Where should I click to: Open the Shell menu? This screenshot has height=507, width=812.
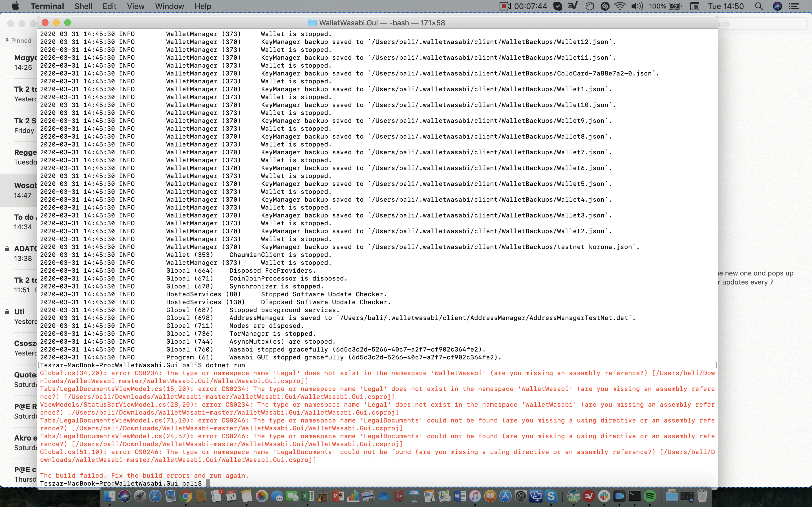tap(83, 6)
